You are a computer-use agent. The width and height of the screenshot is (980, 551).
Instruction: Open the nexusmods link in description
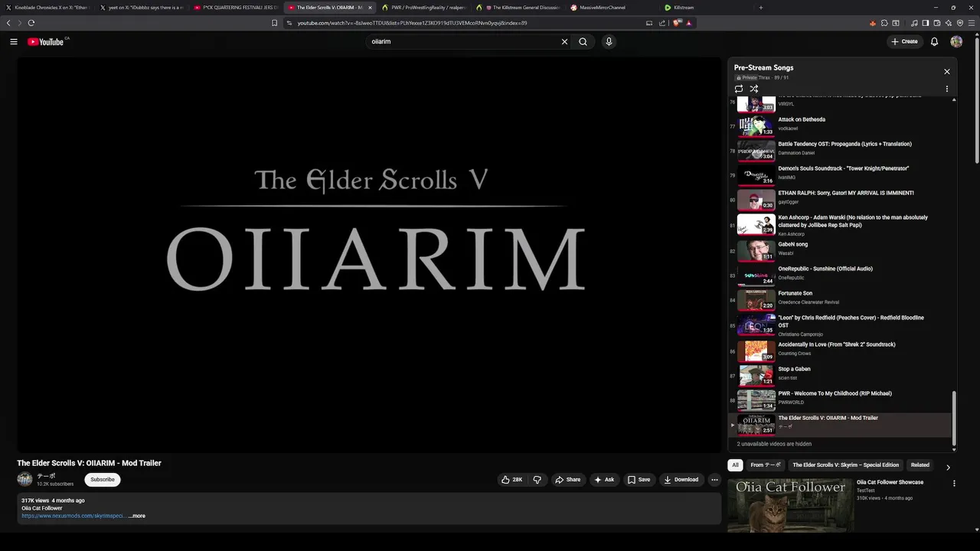click(73, 516)
